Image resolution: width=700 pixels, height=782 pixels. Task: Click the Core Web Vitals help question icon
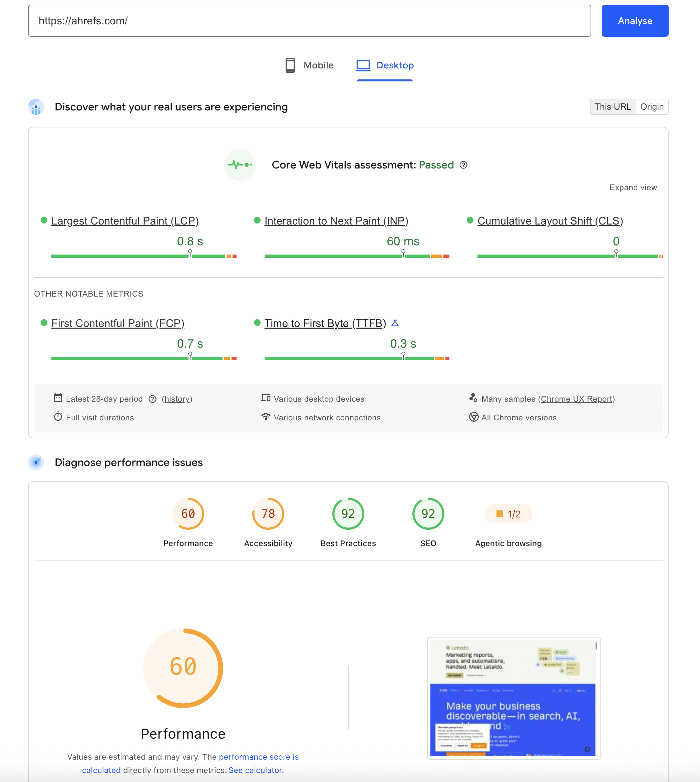(x=463, y=165)
